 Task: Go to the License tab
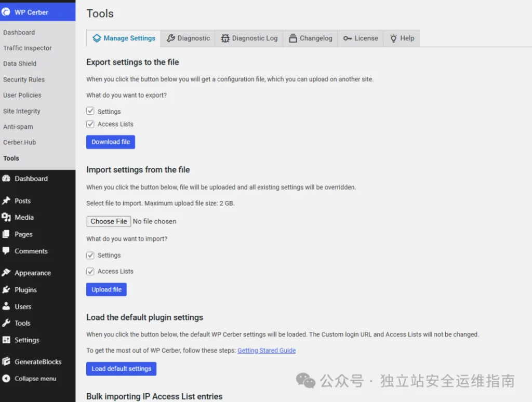click(x=361, y=38)
